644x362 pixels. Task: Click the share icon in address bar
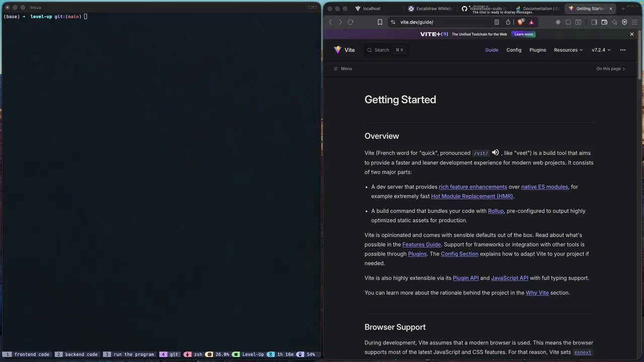pyautogui.click(x=508, y=22)
